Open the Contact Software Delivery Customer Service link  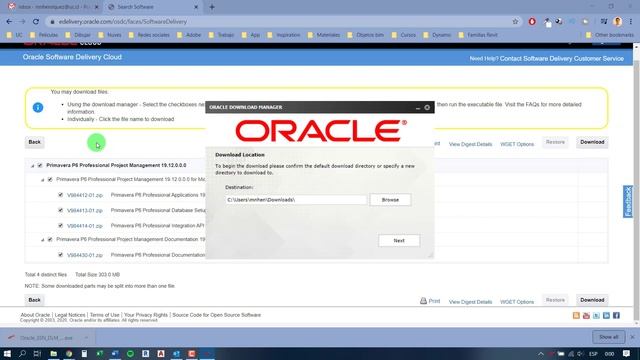click(562, 59)
